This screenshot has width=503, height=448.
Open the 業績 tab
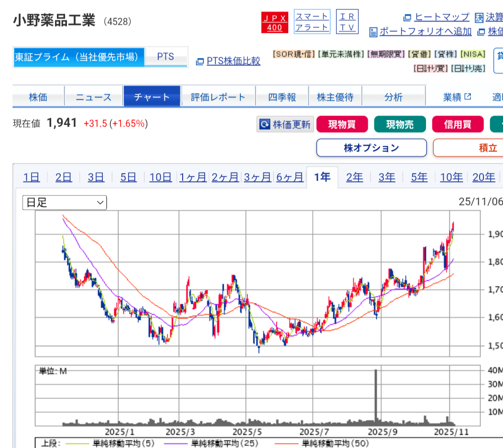(x=457, y=96)
